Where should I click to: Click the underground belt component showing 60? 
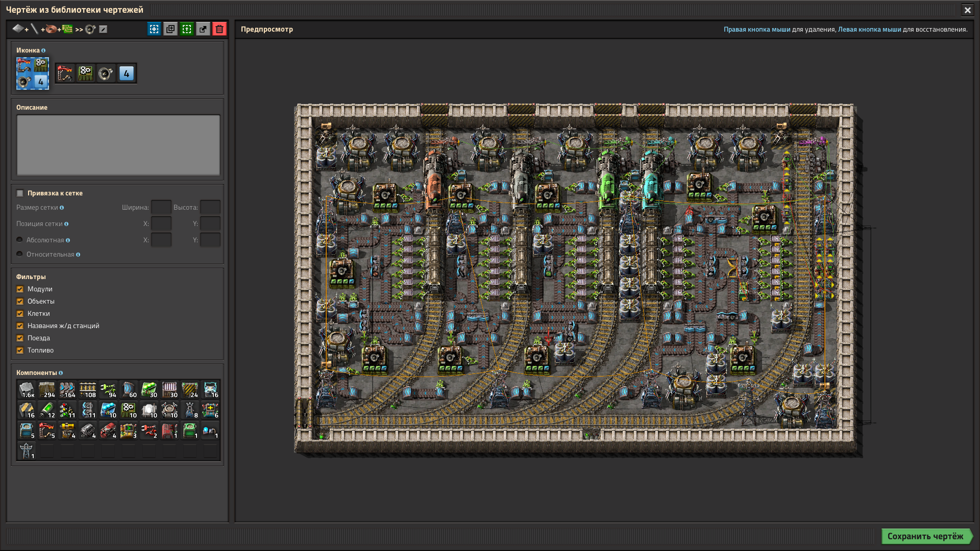pos(129,390)
